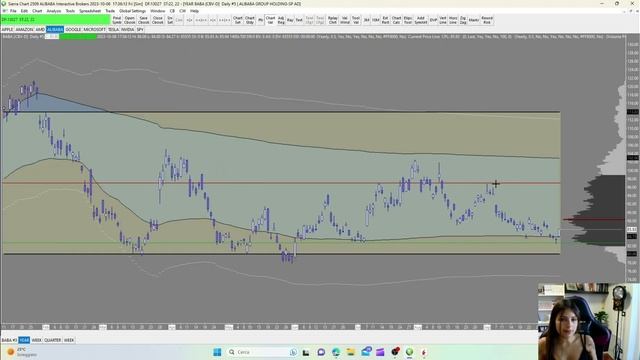The height and width of the screenshot is (360, 640).
Task: Switch to the GOOGLE chart tab
Action: click(x=73, y=29)
